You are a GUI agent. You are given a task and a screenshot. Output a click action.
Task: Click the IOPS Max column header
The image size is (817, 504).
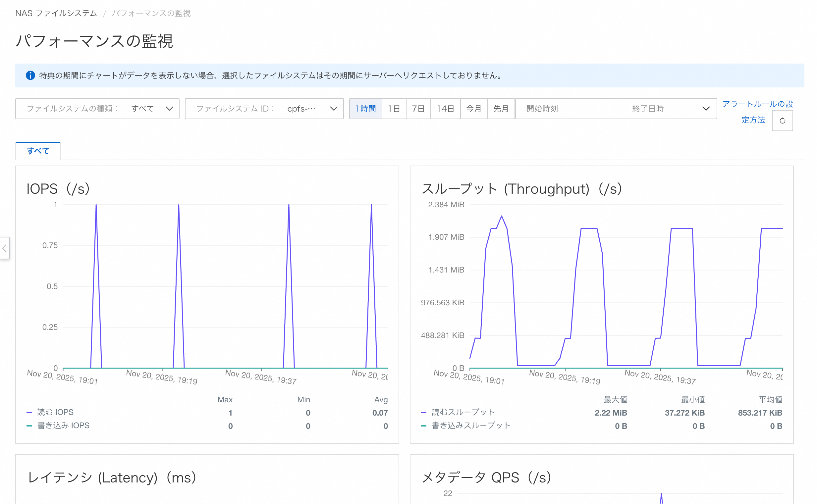point(225,400)
